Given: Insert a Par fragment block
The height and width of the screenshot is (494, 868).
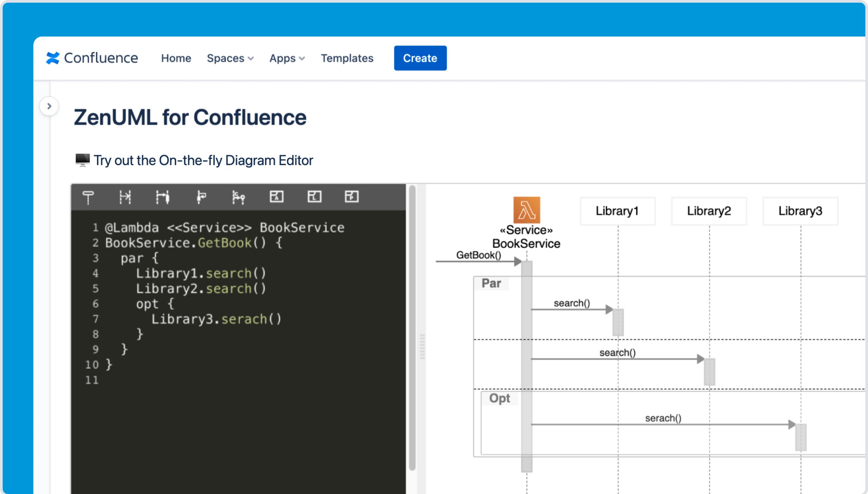Looking at the screenshot, I should (352, 196).
